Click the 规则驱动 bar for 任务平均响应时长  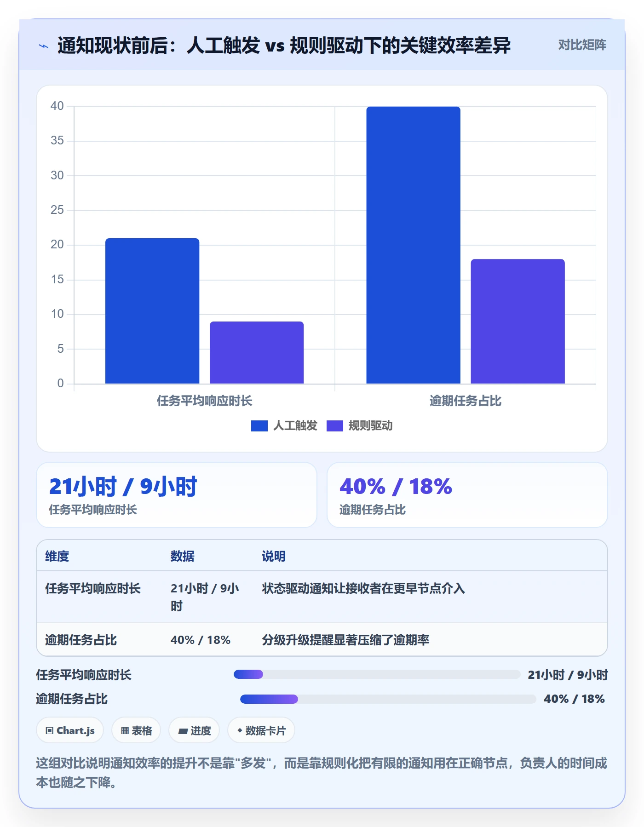click(257, 352)
